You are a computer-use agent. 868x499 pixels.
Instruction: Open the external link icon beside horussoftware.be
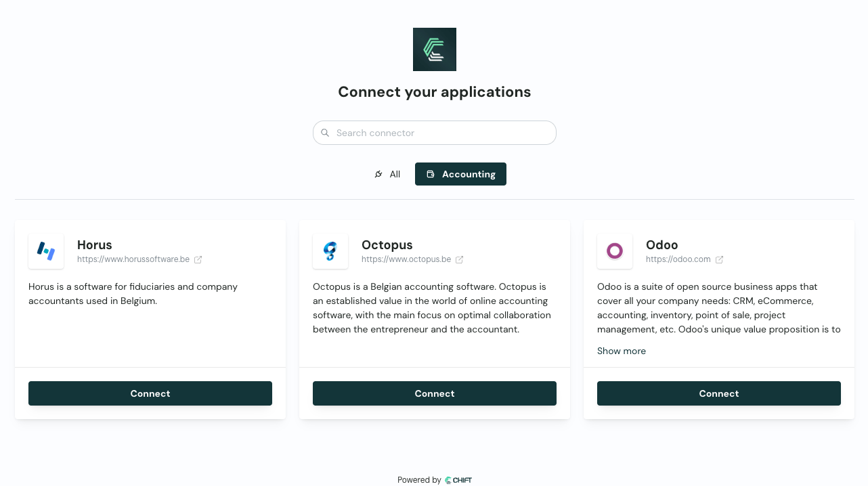tap(198, 259)
